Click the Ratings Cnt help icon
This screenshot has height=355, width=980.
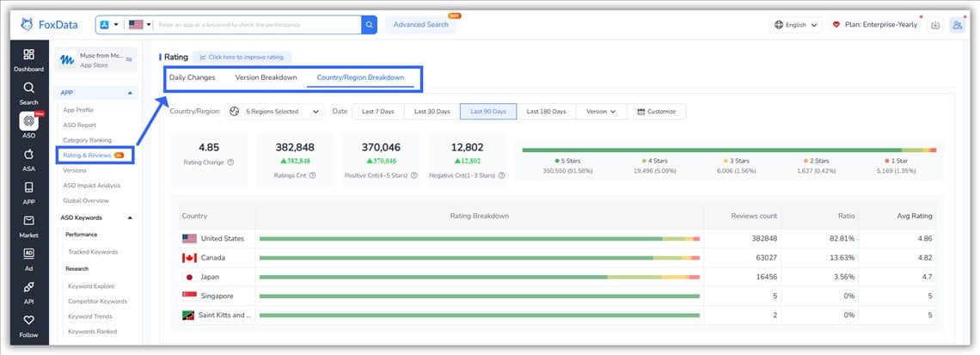click(x=313, y=175)
